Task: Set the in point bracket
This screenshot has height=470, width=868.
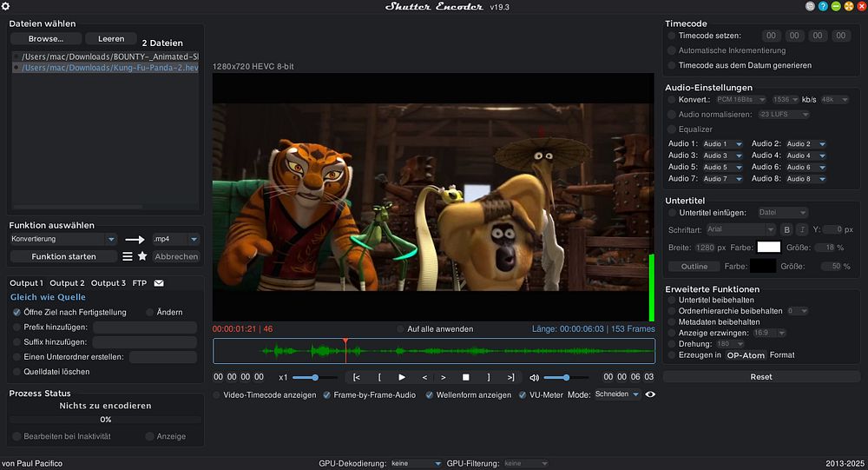Action: tap(379, 377)
